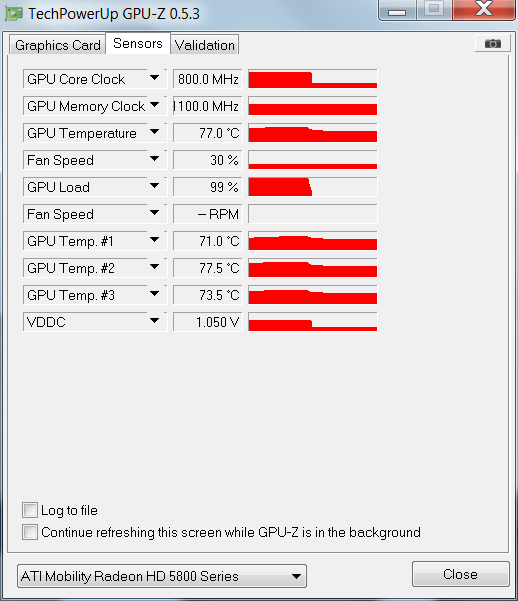Open the GPU Temperature sensor dropdown
The height and width of the screenshot is (601, 518).
(x=155, y=132)
